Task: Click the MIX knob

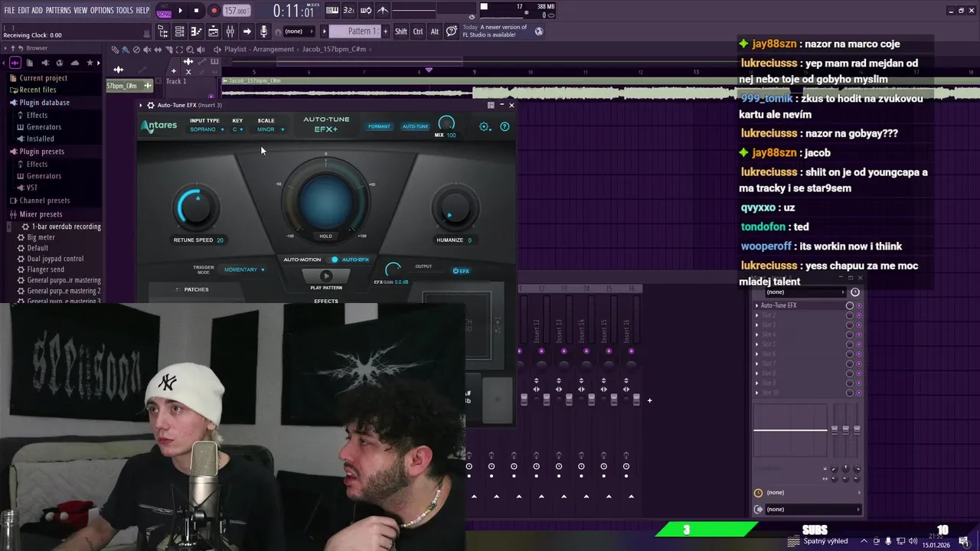Action: pos(446,124)
